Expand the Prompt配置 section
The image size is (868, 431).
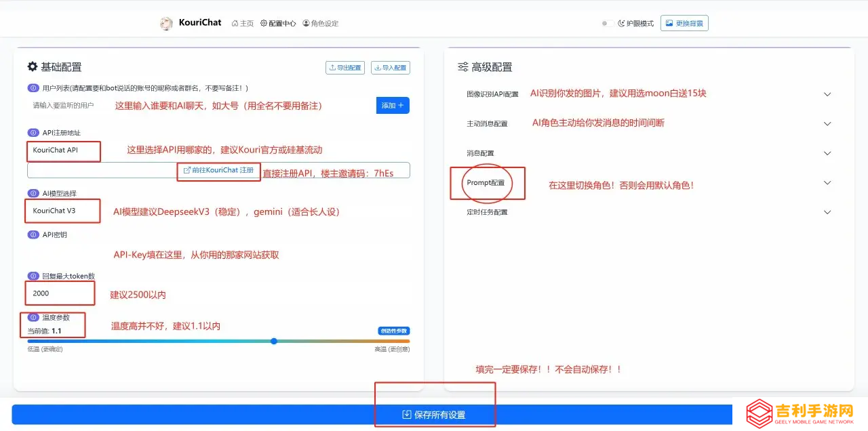(649, 183)
